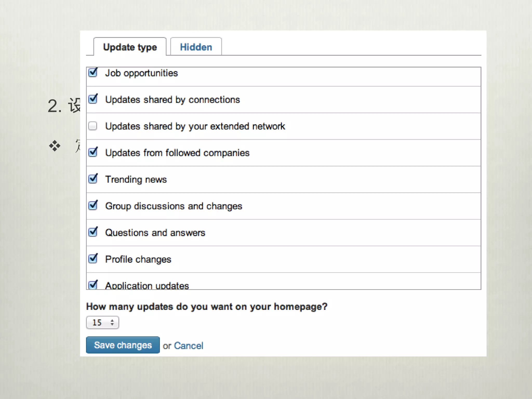
Task: Toggle the Application updates checkbox
Action: 93,285
